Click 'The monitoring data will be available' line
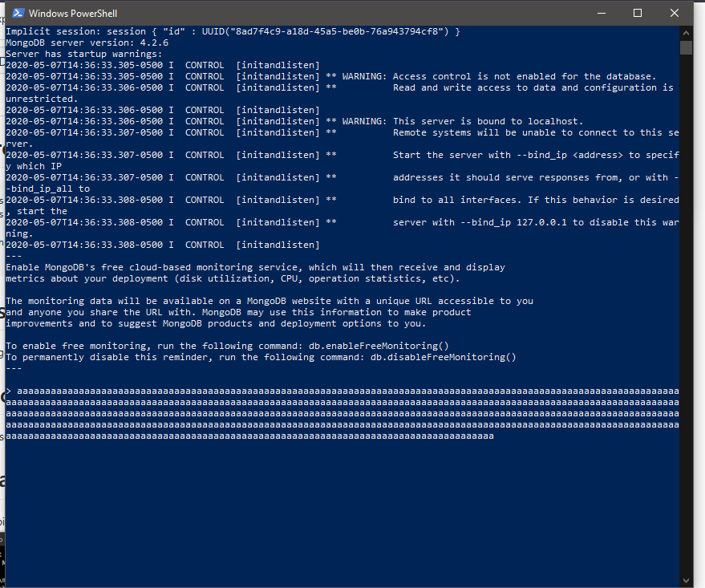The width and height of the screenshot is (705, 588). click(x=269, y=301)
